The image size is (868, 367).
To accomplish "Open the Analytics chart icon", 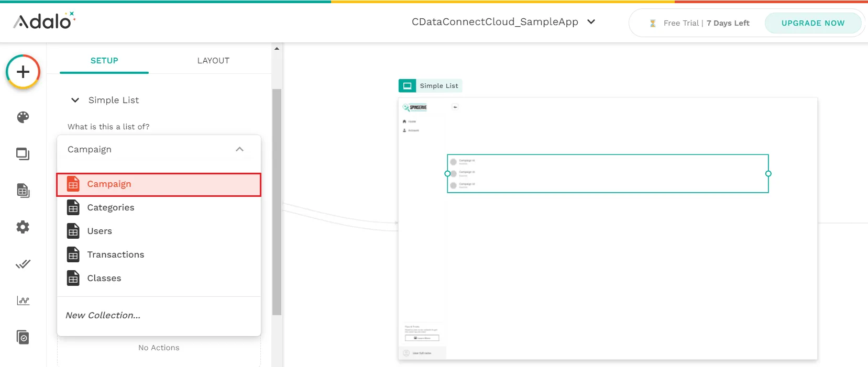I will [x=23, y=301].
